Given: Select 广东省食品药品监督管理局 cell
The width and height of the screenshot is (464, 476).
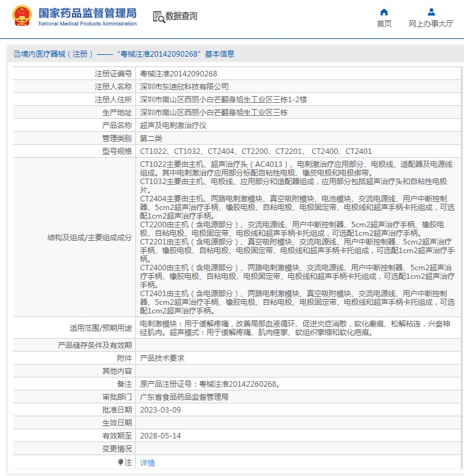Looking at the screenshot, I should pyautogui.click(x=184, y=397).
